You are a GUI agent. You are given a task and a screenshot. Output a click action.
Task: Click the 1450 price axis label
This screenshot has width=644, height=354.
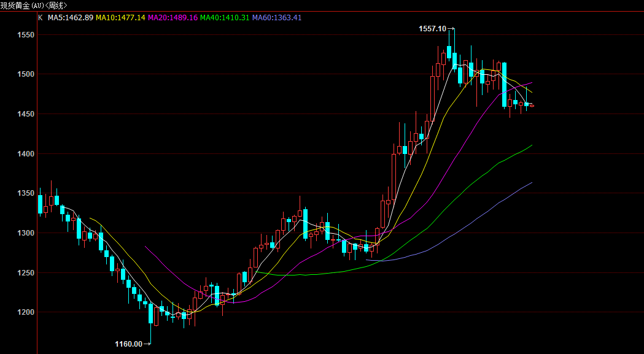26,114
